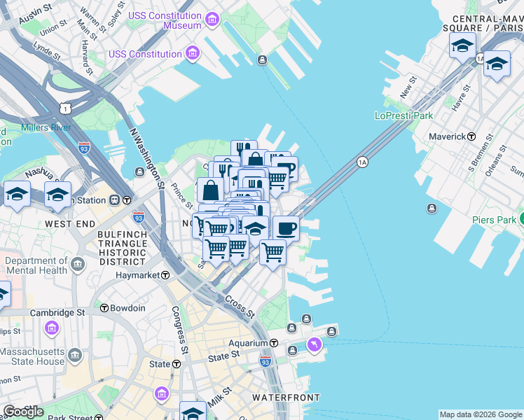Screen dimensions: 524x420
Task: Click the N Washington St label
Action: click(147, 159)
